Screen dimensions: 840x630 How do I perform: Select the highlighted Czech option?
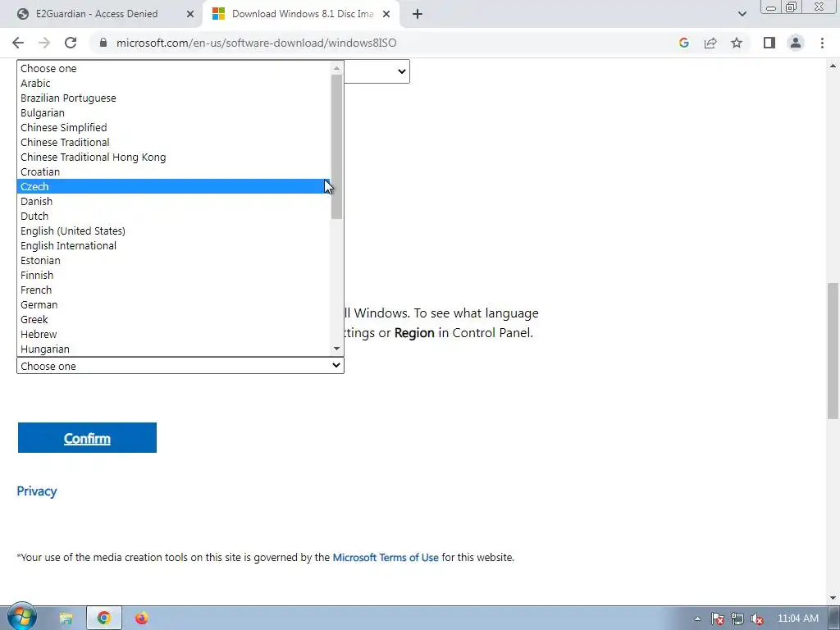pos(174,186)
